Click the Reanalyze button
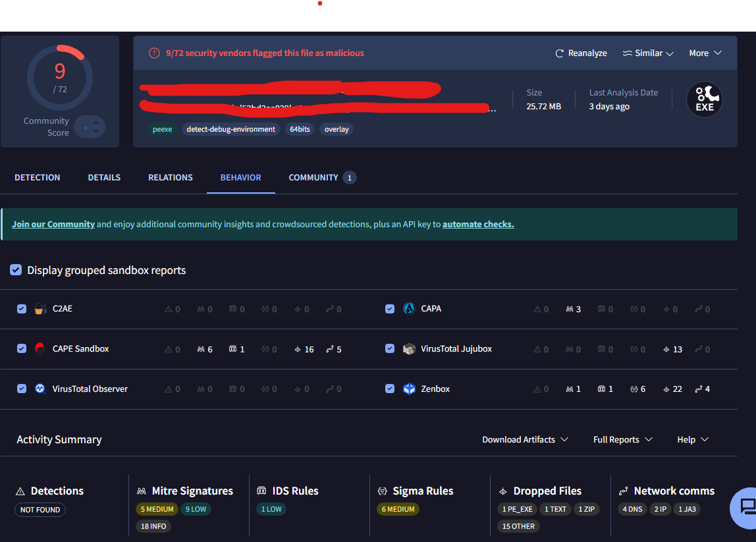 [581, 53]
